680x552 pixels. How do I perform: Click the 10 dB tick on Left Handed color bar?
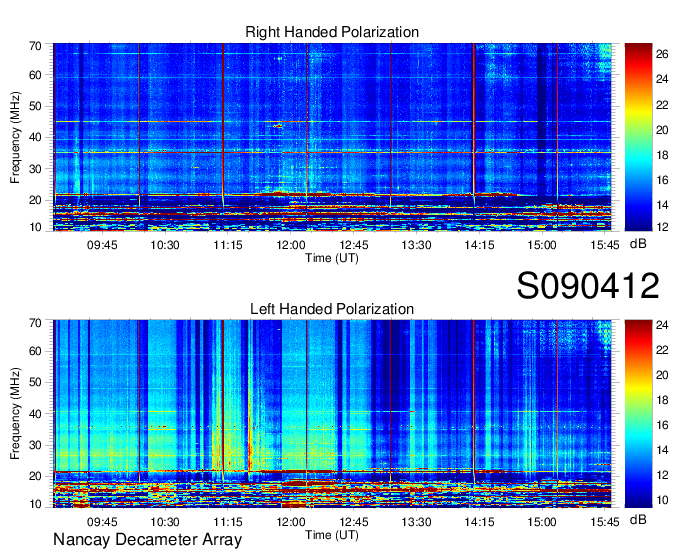(662, 500)
